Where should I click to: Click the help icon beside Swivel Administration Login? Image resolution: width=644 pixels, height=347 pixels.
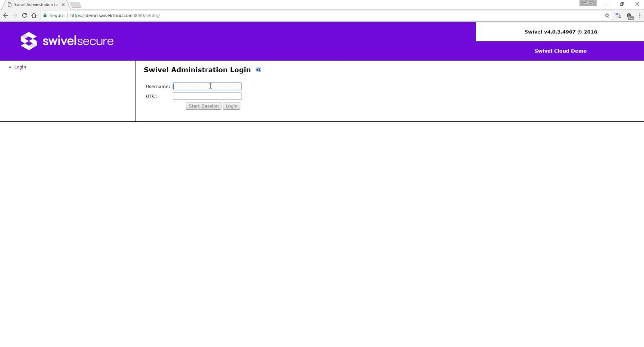pos(259,70)
